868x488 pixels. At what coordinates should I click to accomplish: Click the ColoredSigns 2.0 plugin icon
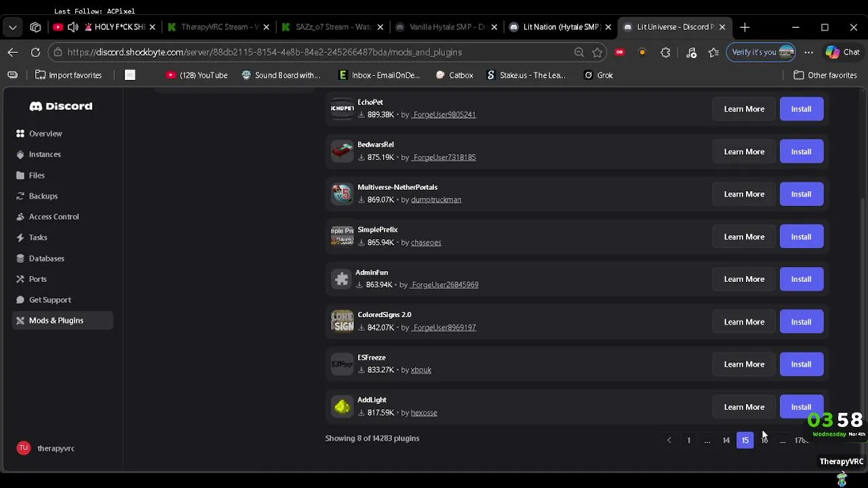pos(342,321)
